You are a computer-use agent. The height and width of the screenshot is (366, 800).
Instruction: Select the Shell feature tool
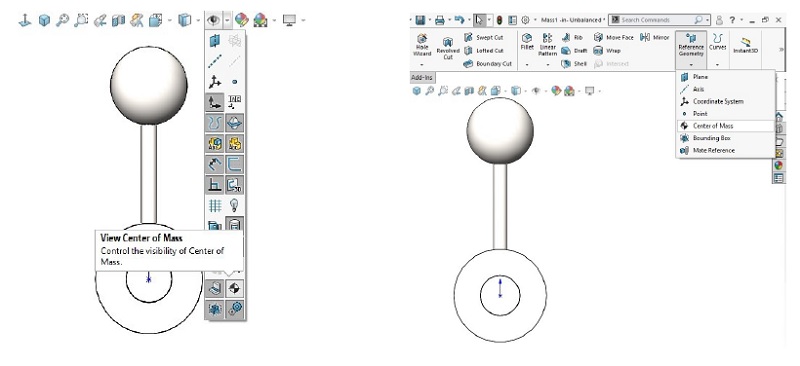pyautogui.click(x=574, y=64)
